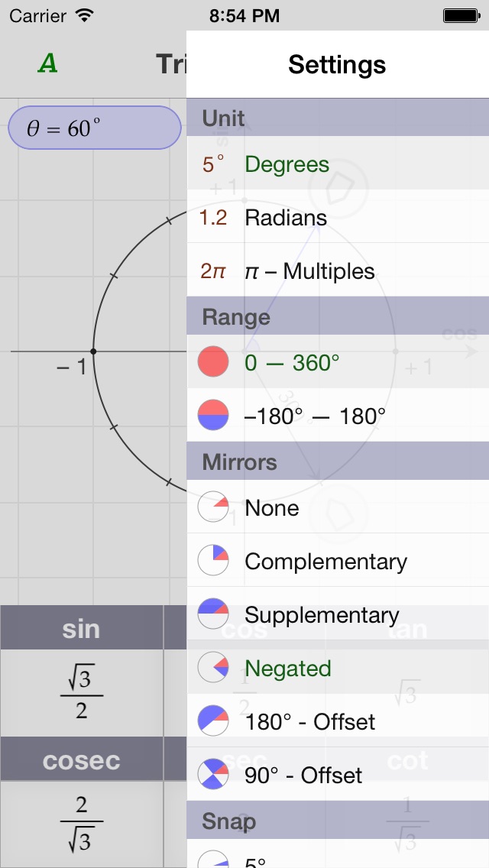
Task: Click the pie icon beside 180° - Offset
Action: (x=212, y=721)
